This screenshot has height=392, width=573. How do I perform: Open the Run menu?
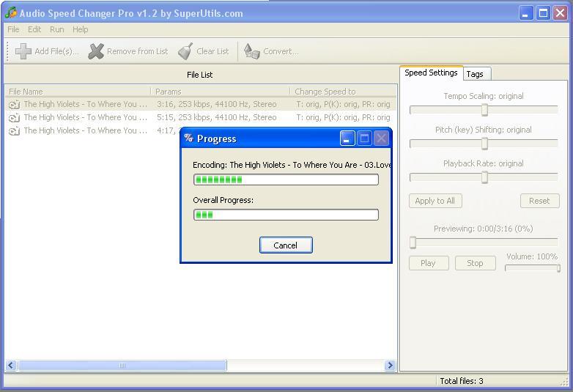point(56,29)
